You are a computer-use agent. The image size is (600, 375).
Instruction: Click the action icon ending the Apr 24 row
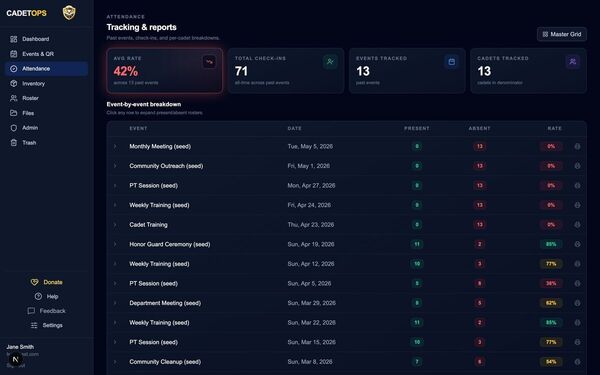coord(577,205)
